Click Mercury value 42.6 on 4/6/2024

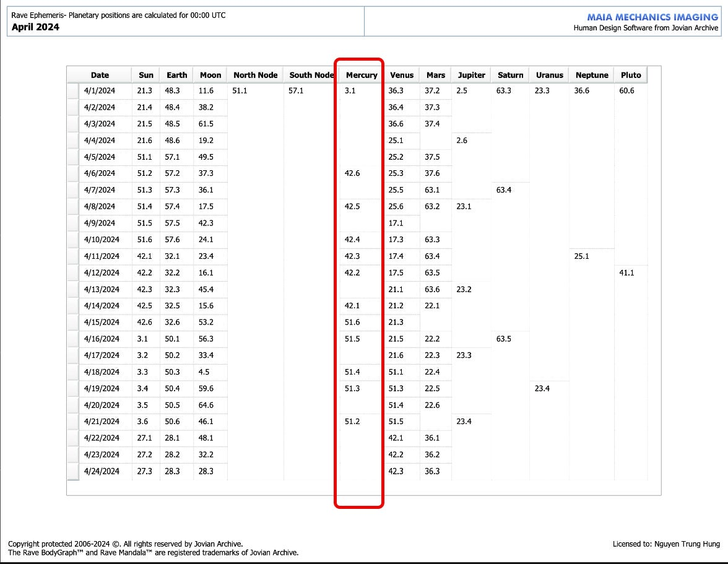click(352, 173)
